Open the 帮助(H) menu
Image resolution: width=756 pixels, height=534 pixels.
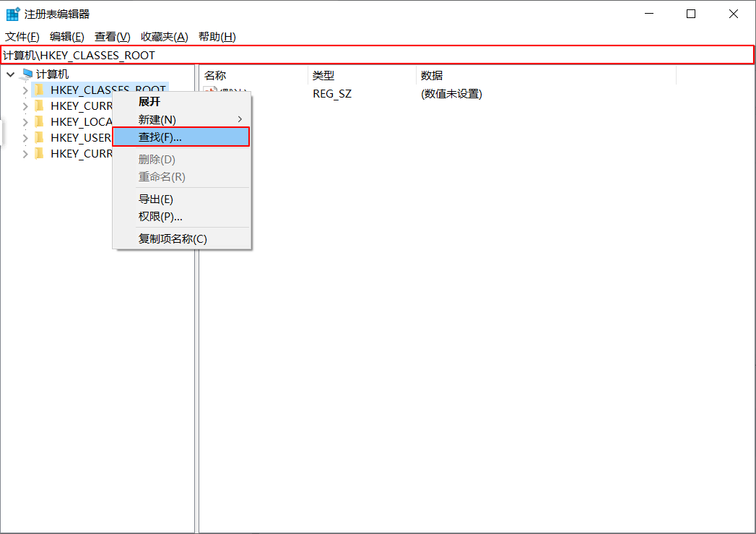[217, 37]
